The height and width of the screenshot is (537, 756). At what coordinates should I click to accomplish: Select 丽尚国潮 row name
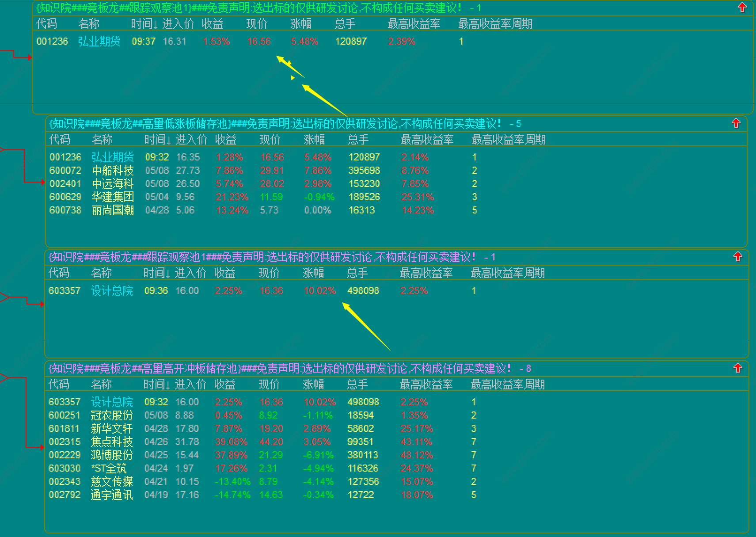click(x=113, y=210)
